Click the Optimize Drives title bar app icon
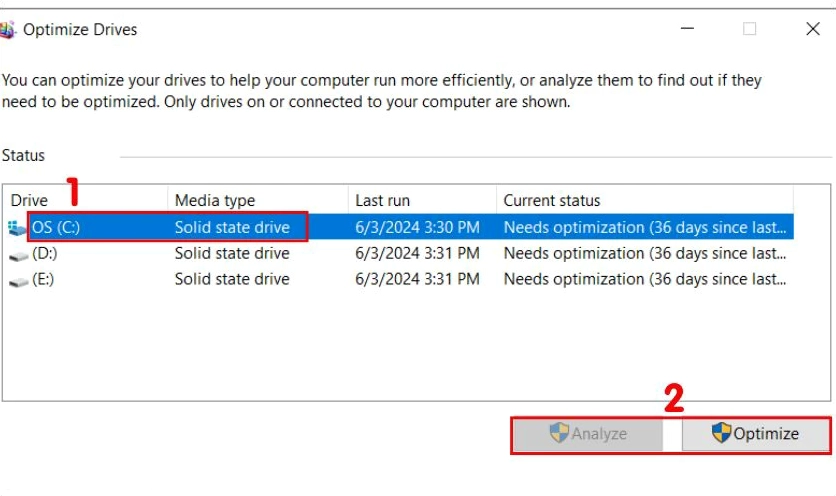The image size is (836, 496). [x=7, y=30]
